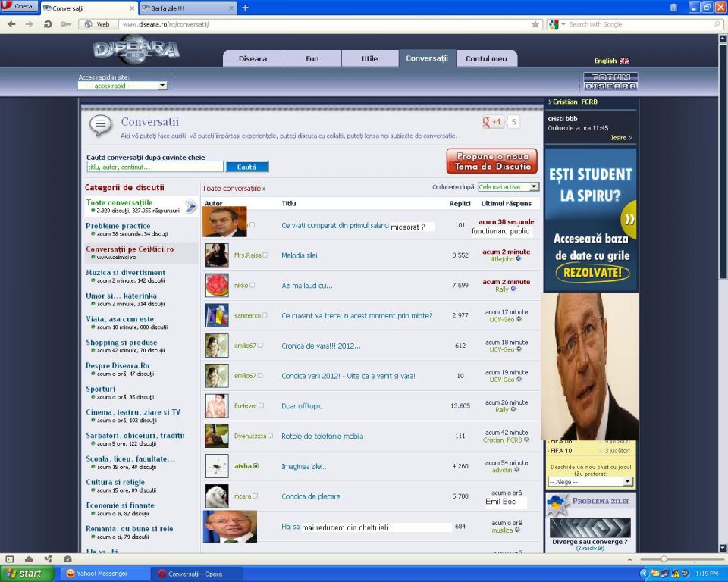Screen dimensions: 728x582
Task: Open the Alege game dropdown
Action: (x=590, y=482)
